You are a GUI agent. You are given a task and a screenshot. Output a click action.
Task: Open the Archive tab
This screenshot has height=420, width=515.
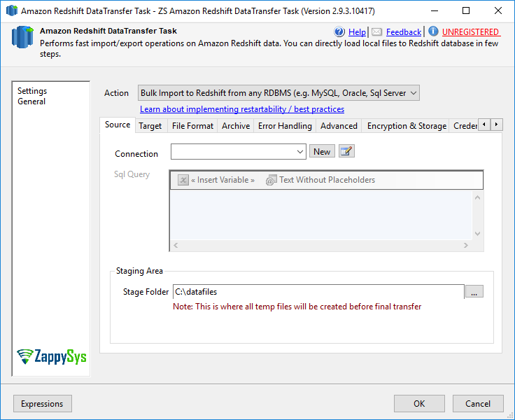pyautogui.click(x=236, y=126)
